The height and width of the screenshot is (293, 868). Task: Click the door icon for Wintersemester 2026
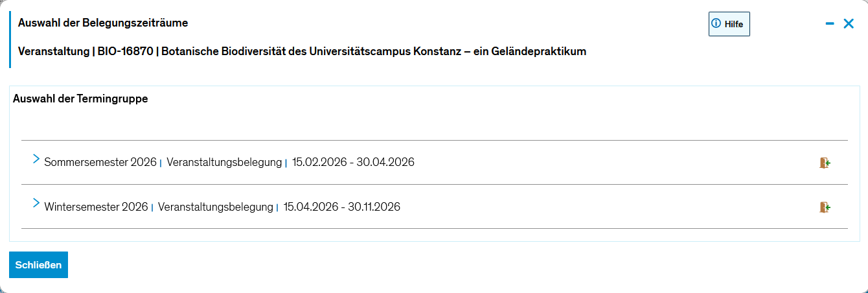coord(825,207)
